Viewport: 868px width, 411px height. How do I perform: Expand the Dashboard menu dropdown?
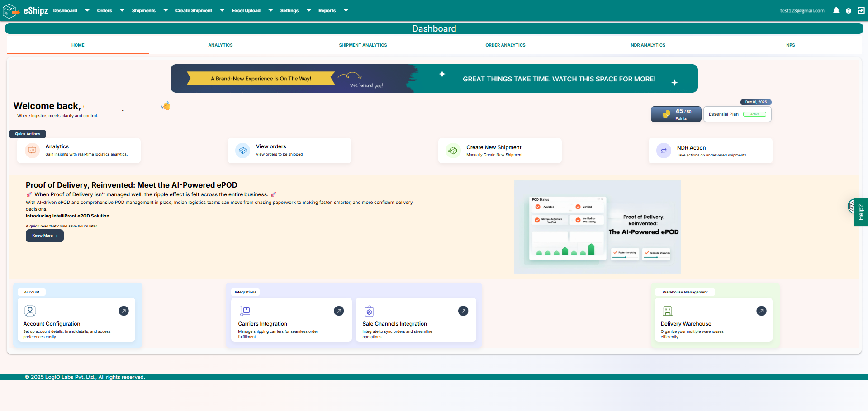pyautogui.click(x=87, y=11)
